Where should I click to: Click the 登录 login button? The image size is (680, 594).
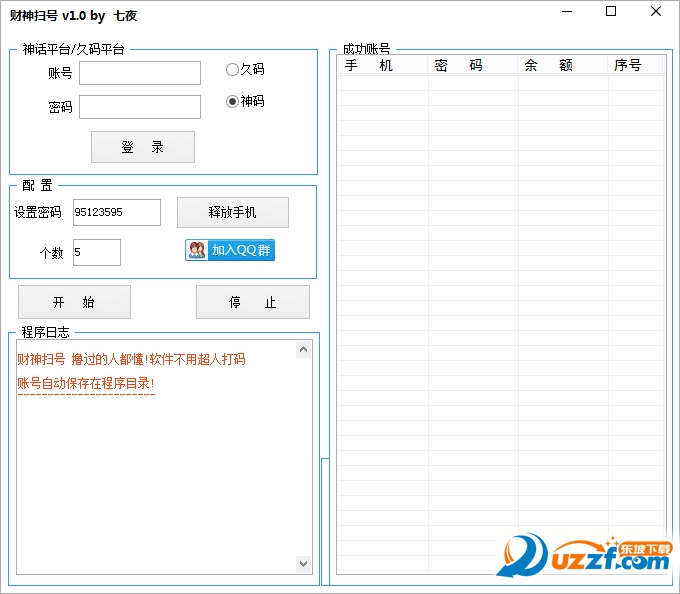point(143,147)
